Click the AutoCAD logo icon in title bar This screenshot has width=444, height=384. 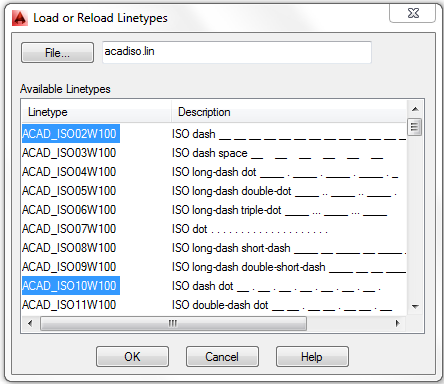pos(19,18)
